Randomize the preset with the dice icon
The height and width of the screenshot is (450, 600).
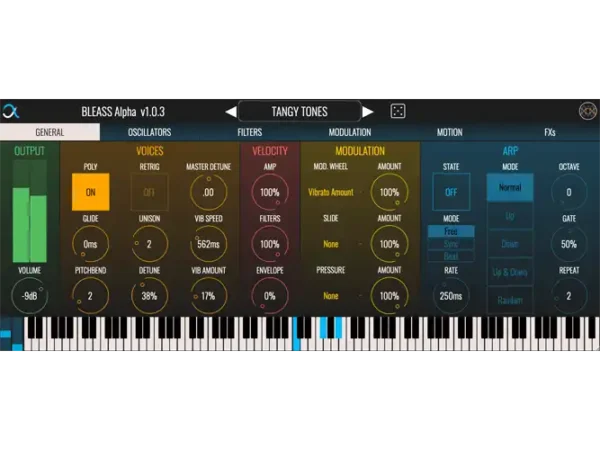click(398, 111)
